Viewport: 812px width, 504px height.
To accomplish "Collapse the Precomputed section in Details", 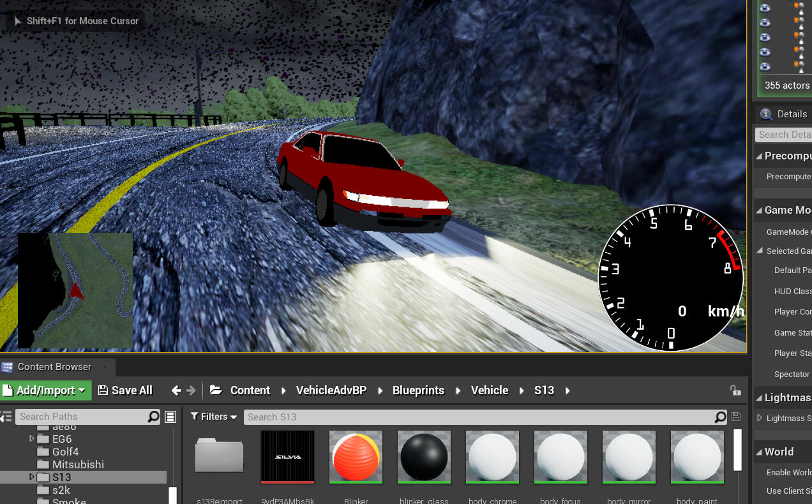I will (759, 156).
